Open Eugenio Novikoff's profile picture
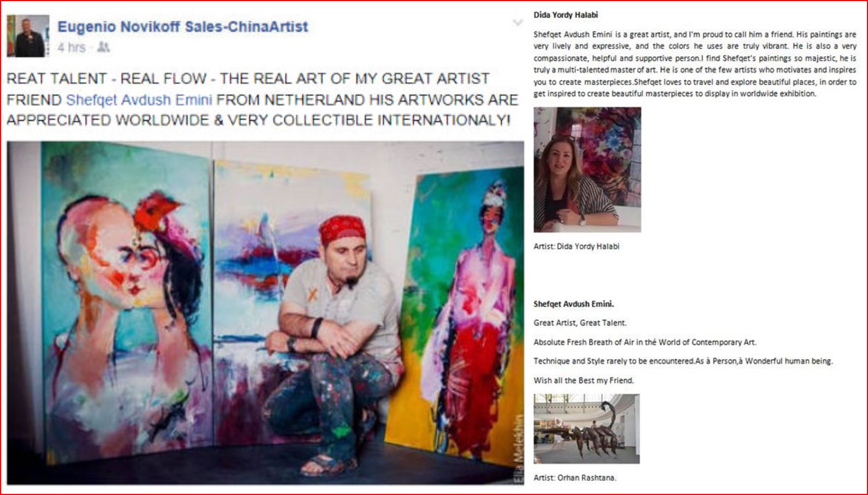Viewport: 868px width, 495px height. (x=28, y=36)
